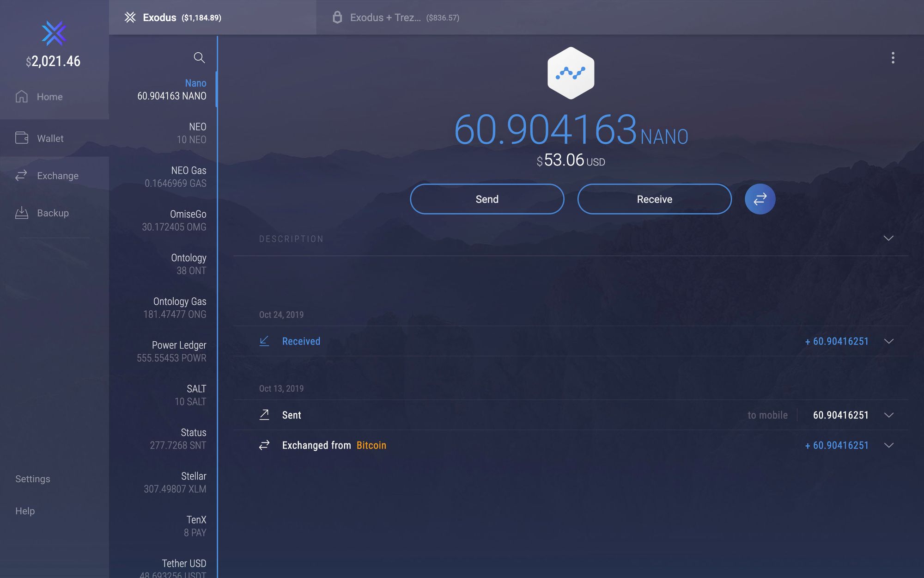The width and height of the screenshot is (924, 578).
Task: Select the Ontology Gas asset
Action: coord(163,308)
